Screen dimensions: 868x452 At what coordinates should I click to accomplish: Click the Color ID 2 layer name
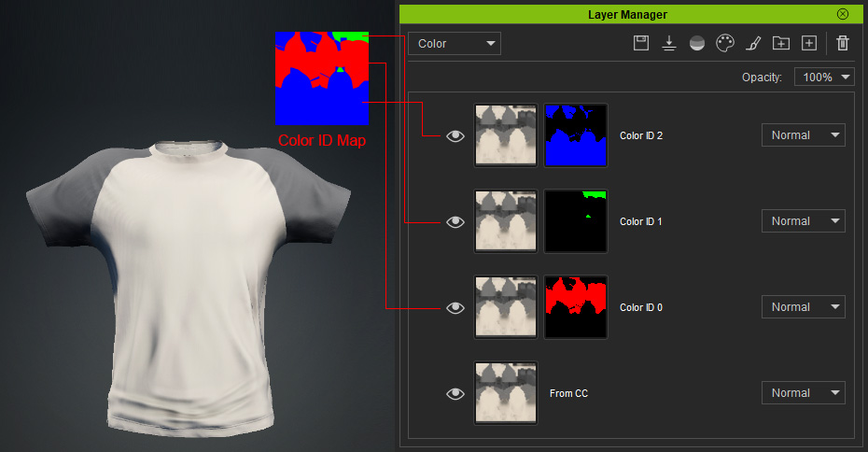pos(641,135)
